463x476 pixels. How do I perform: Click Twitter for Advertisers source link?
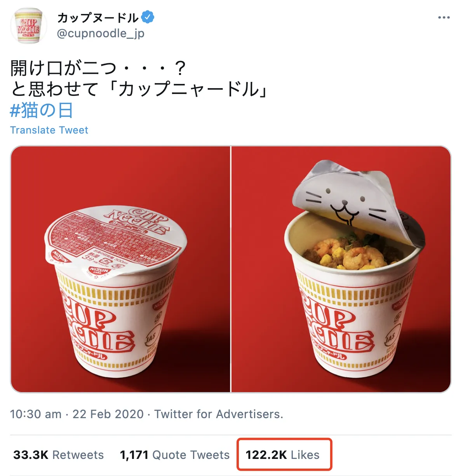point(219,414)
